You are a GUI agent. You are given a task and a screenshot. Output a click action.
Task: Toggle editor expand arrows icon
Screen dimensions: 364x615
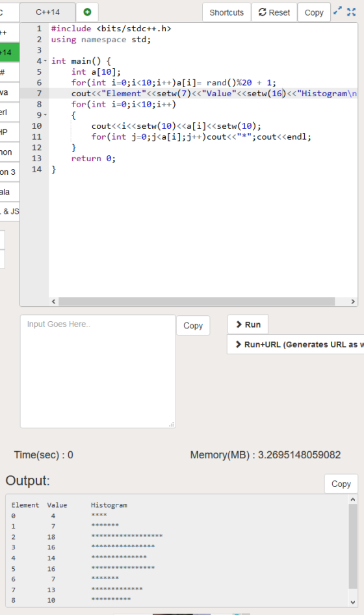click(x=337, y=11)
